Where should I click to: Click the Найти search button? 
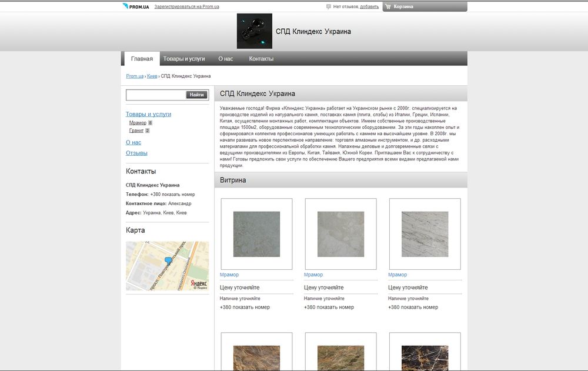(196, 95)
